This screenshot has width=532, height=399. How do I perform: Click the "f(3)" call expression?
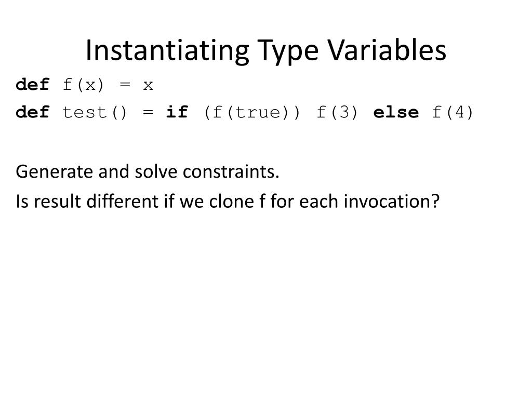click(337, 113)
